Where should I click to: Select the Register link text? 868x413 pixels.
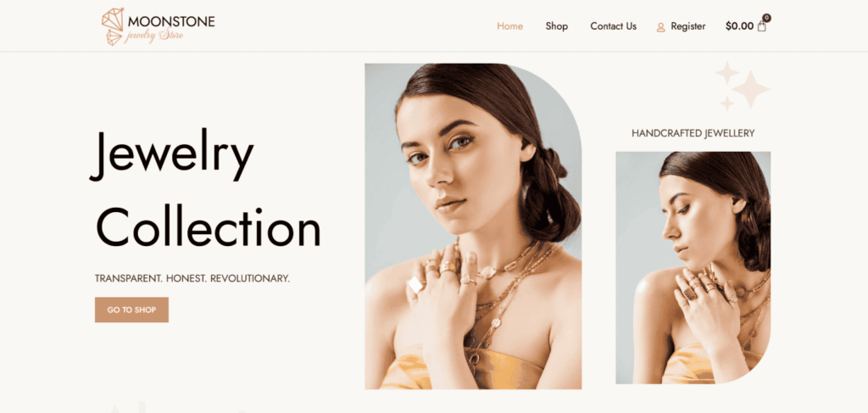coord(688,26)
